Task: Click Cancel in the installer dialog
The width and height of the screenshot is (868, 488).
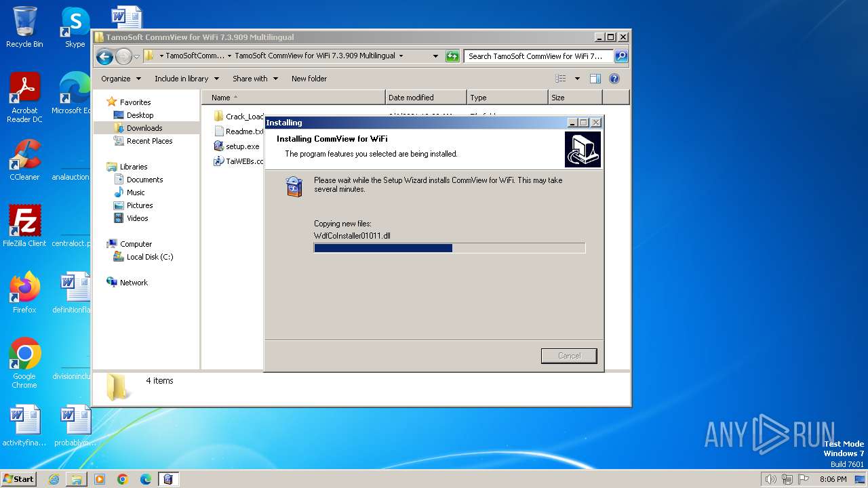Action: coord(569,356)
